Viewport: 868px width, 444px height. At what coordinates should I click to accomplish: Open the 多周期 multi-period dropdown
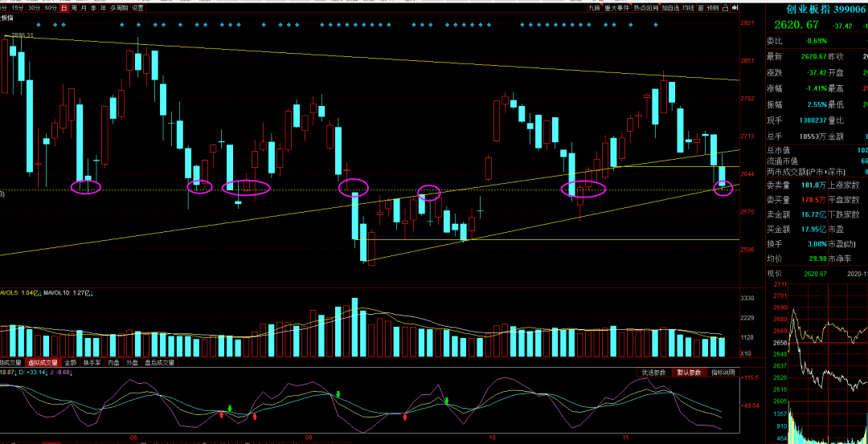click(x=118, y=8)
